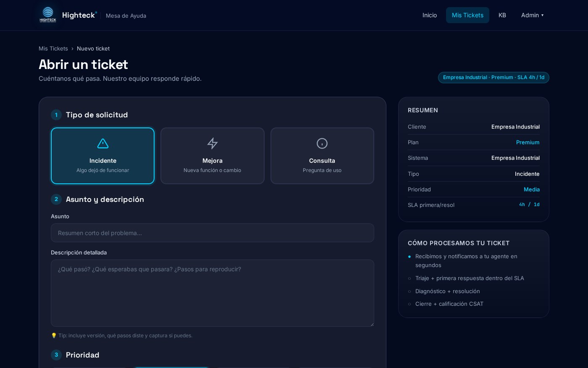Click 'Triaje + primera respuesta dentro del SLA'
The image size is (588, 368).
[x=470, y=278]
